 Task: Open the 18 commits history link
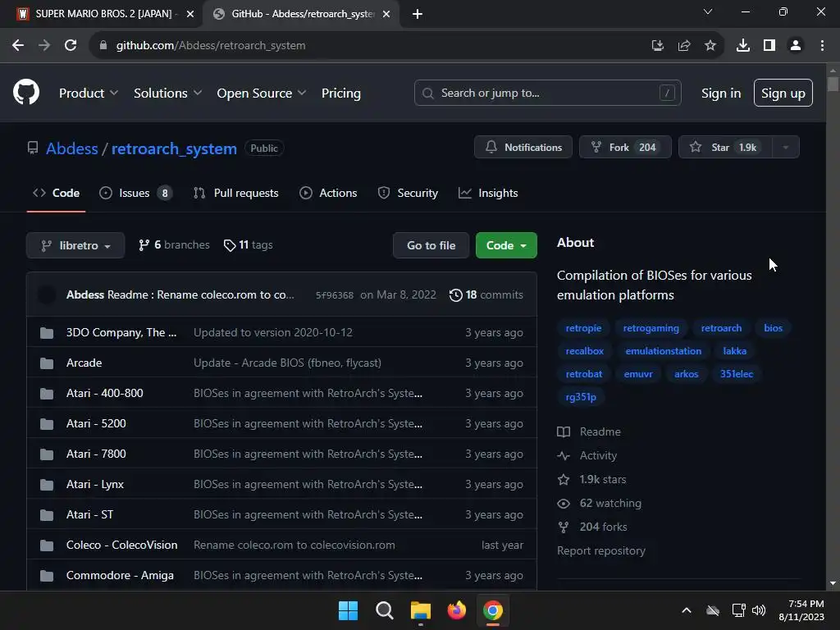pyautogui.click(x=486, y=295)
